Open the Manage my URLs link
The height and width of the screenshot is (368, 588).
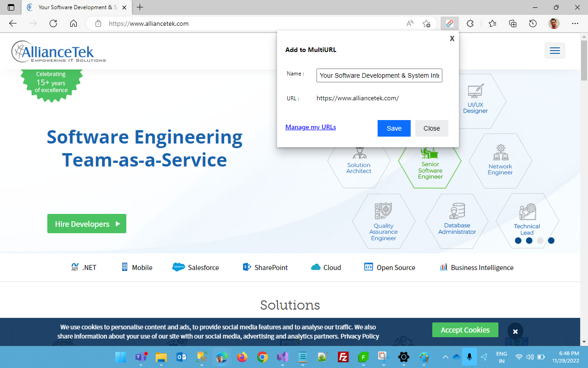tap(311, 127)
